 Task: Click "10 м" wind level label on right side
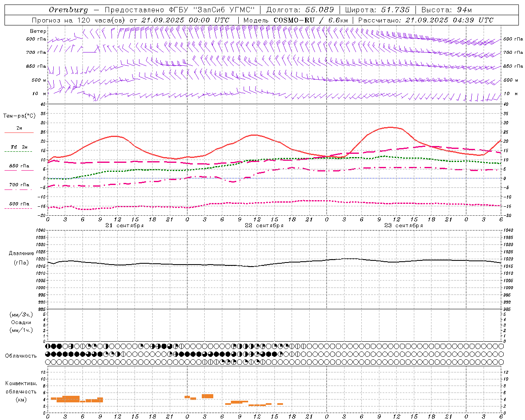[510, 94]
